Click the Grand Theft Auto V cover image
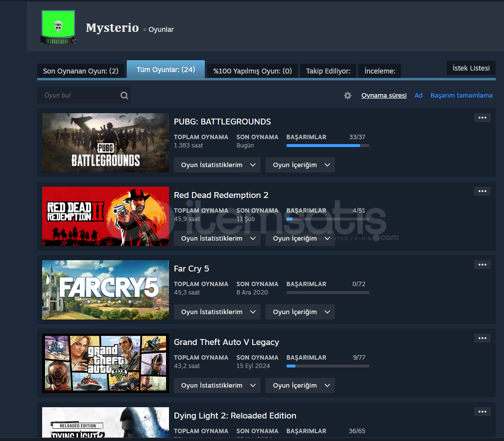 coord(105,363)
